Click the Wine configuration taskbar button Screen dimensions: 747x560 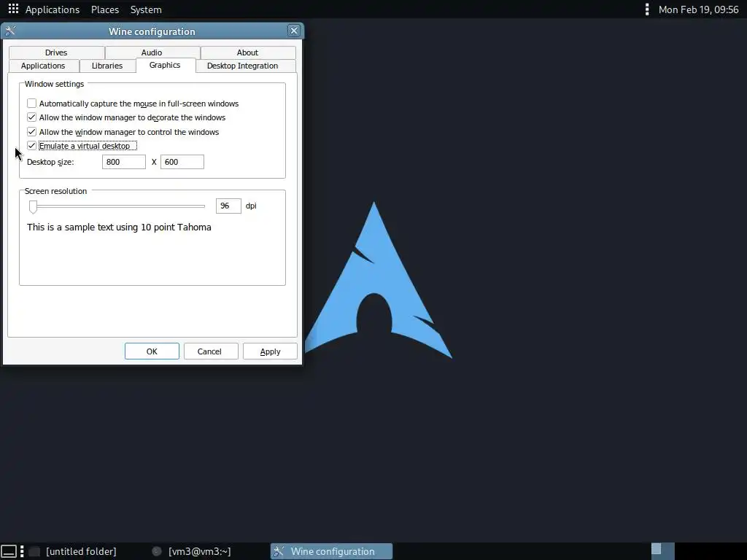coord(332,551)
